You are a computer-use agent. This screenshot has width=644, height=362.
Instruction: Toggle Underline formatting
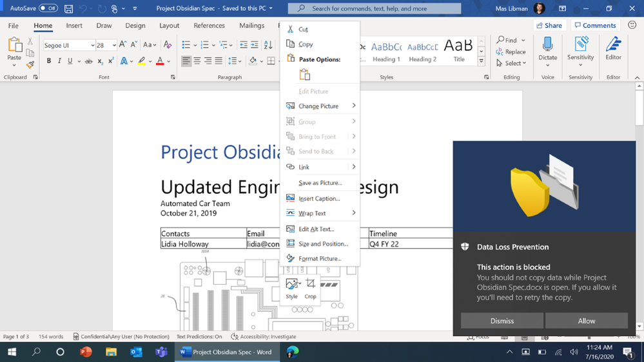point(70,61)
